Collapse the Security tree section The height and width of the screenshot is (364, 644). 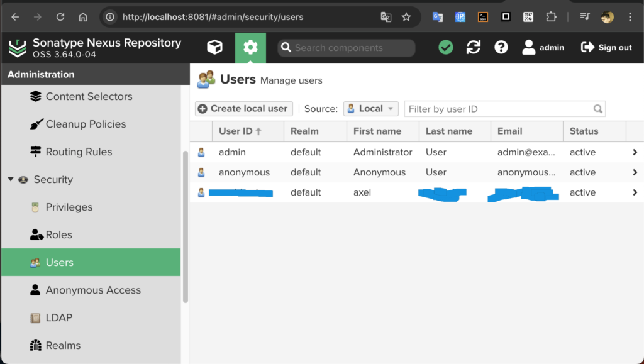tap(11, 180)
